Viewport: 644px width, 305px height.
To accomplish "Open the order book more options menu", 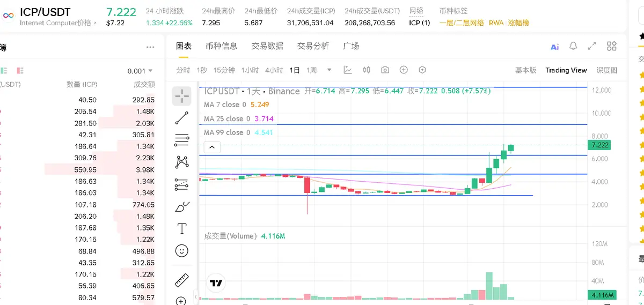I will pyautogui.click(x=150, y=48).
